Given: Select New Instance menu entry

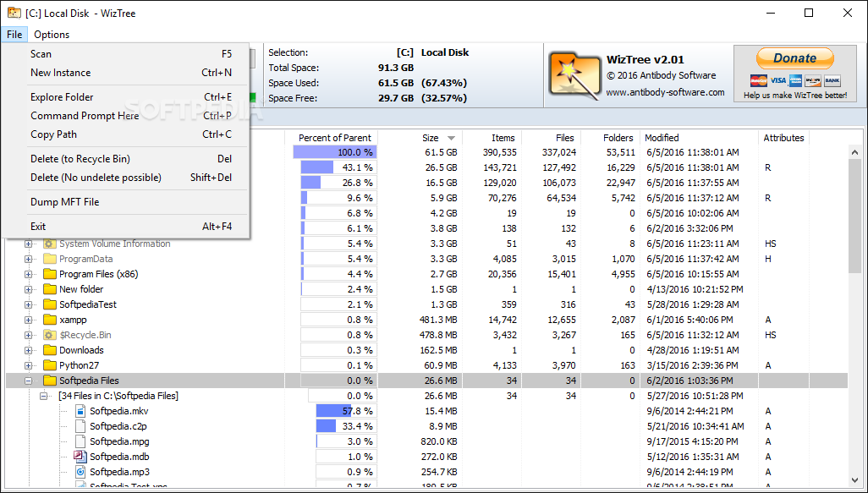Looking at the screenshot, I should (125, 73).
